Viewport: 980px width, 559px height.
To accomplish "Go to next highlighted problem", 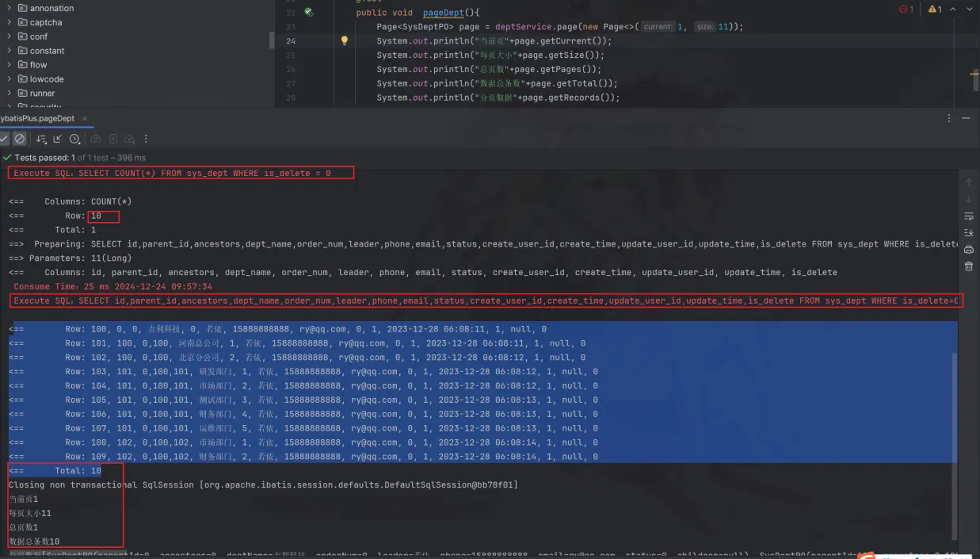I will 969,9.
